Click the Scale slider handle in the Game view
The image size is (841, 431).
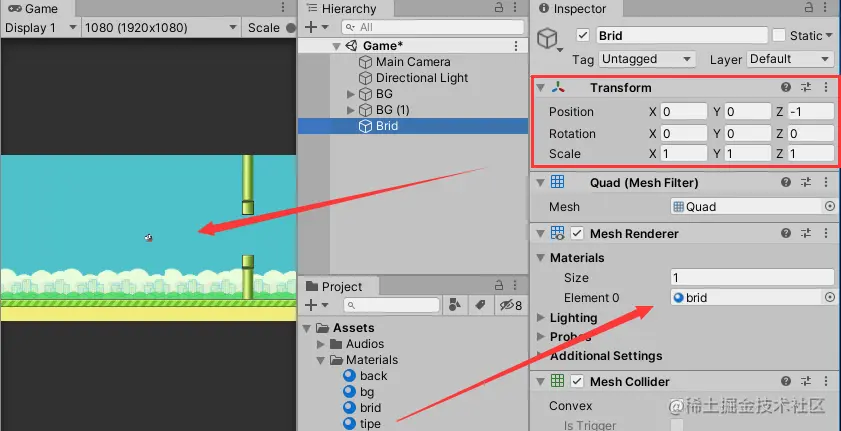tap(291, 28)
